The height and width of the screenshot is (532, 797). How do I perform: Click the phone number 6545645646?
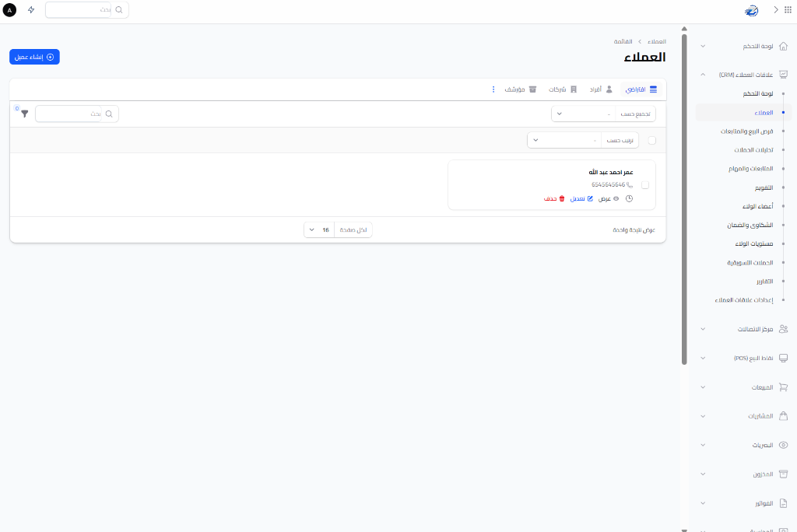click(608, 185)
